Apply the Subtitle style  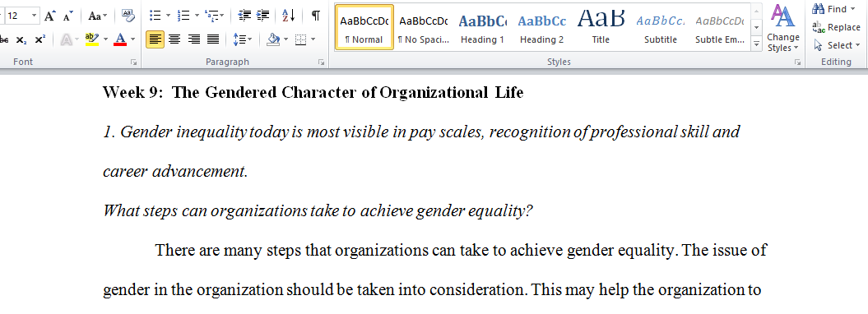click(x=661, y=27)
